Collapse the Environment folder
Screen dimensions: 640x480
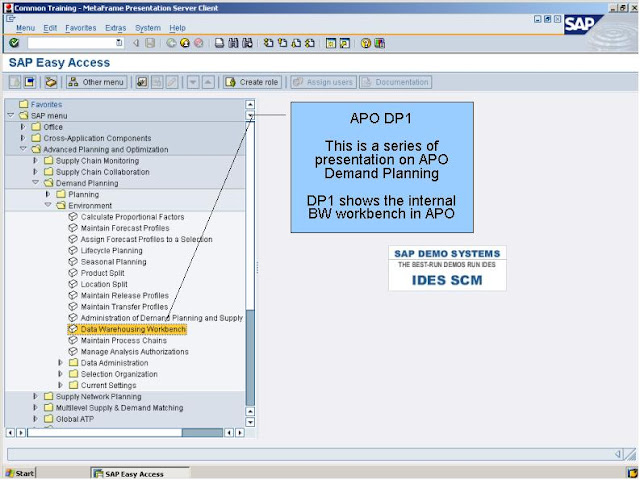(x=48, y=205)
